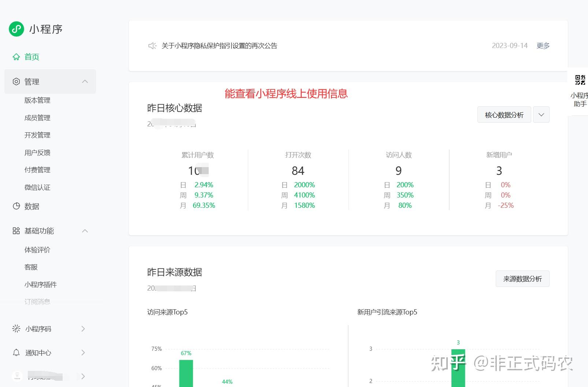Click the 350% weekly change under 访问人数
Screen dimensions: 588x387
pyautogui.click(x=405, y=195)
